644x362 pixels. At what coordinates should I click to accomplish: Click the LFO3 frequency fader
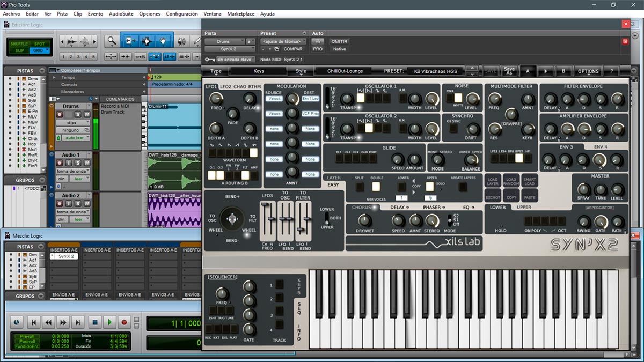[267, 221]
